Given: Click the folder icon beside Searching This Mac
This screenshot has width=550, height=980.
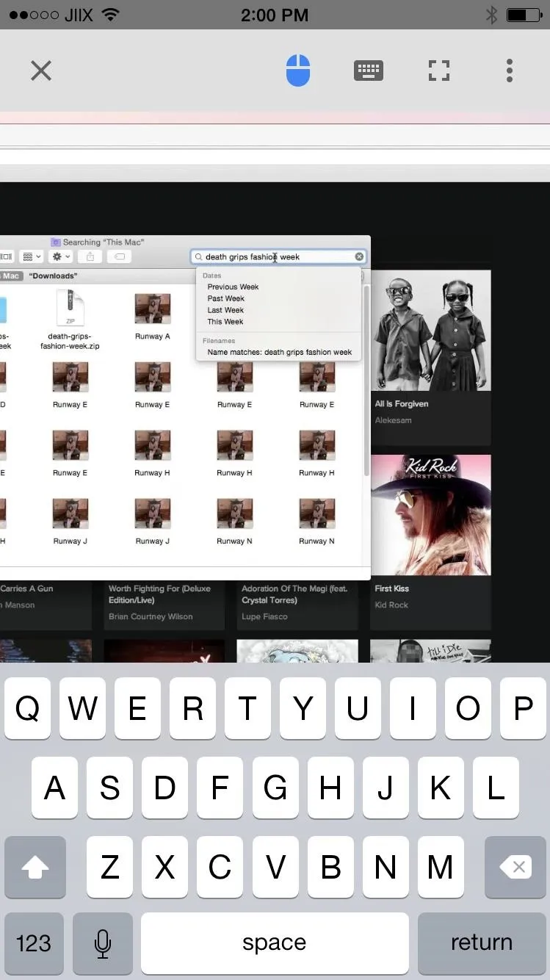Looking at the screenshot, I should (x=55, y=242).
